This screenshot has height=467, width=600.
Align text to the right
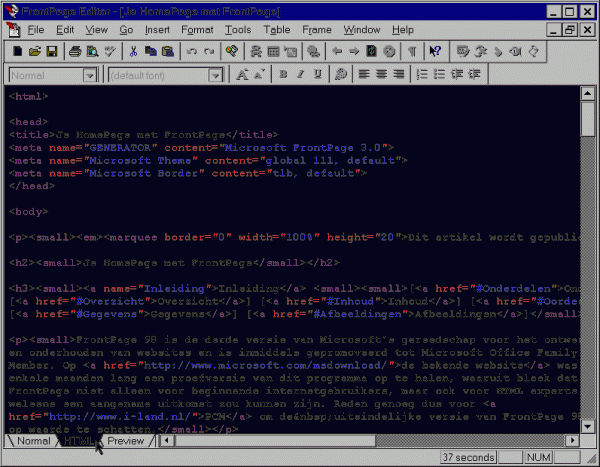coord(399,74)
